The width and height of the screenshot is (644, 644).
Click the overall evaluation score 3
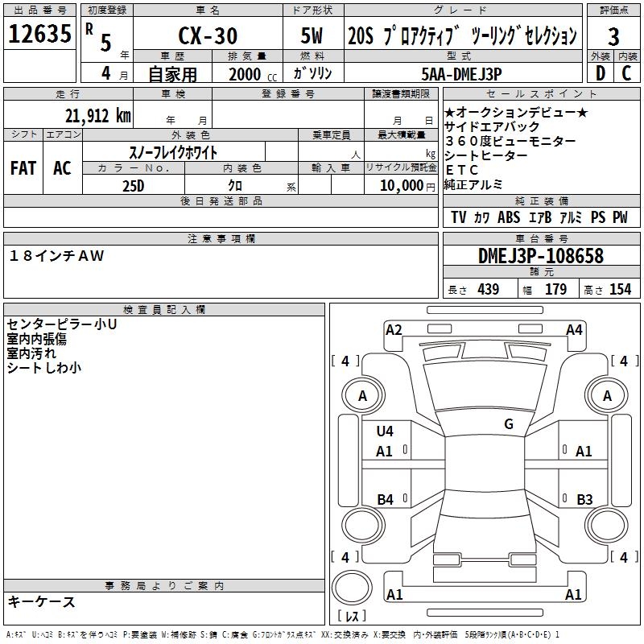(x=613, y=37)
